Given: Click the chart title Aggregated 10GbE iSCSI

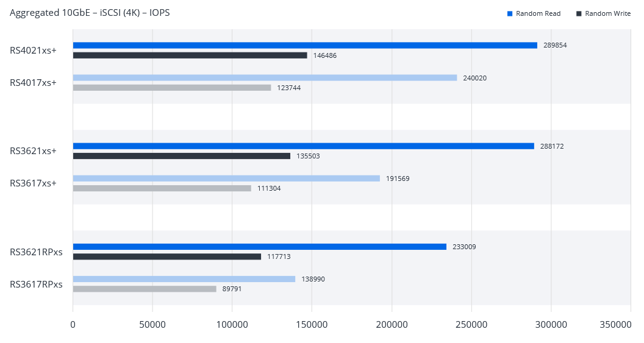Looking at the screenshot, I should (90, 13).
